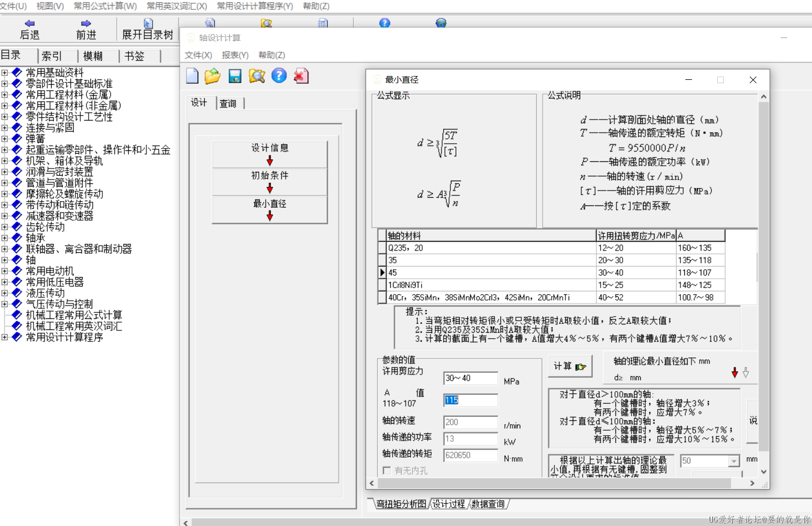Switch to 模糊 tab
This screenshot has height=526, width=812.
click(x=93, y=56)
